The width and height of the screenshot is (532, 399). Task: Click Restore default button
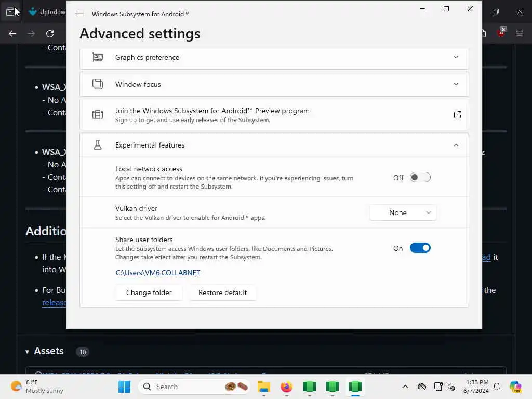click(x=222, y=292)
